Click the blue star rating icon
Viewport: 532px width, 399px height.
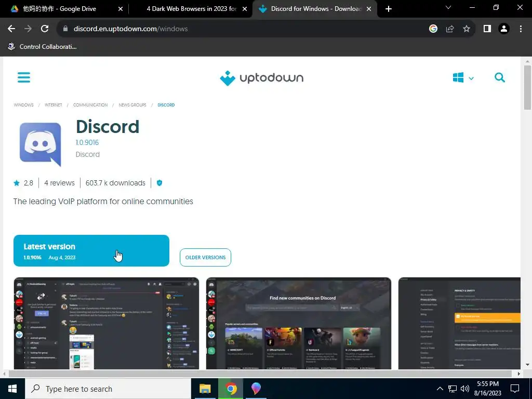(17, 183)
